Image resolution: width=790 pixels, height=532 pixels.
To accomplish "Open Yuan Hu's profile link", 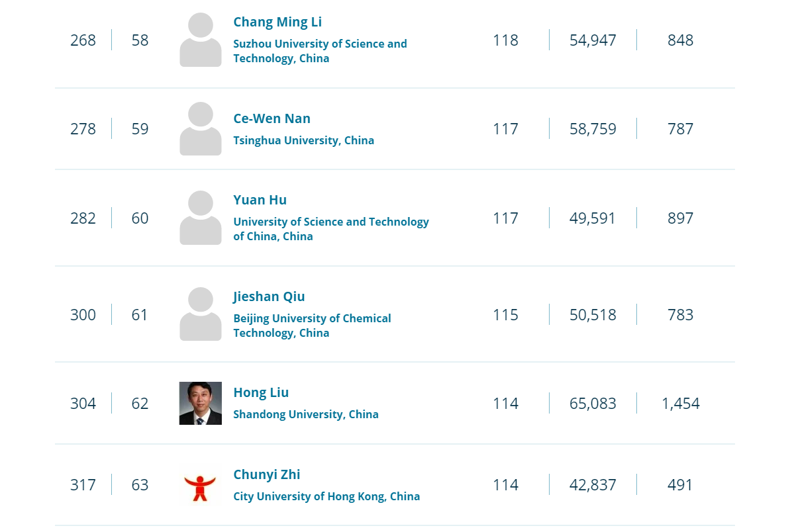I will [260, 200].
